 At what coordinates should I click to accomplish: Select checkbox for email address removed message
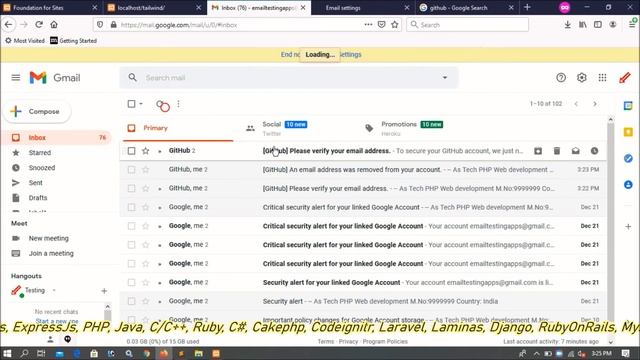[131, 169]
